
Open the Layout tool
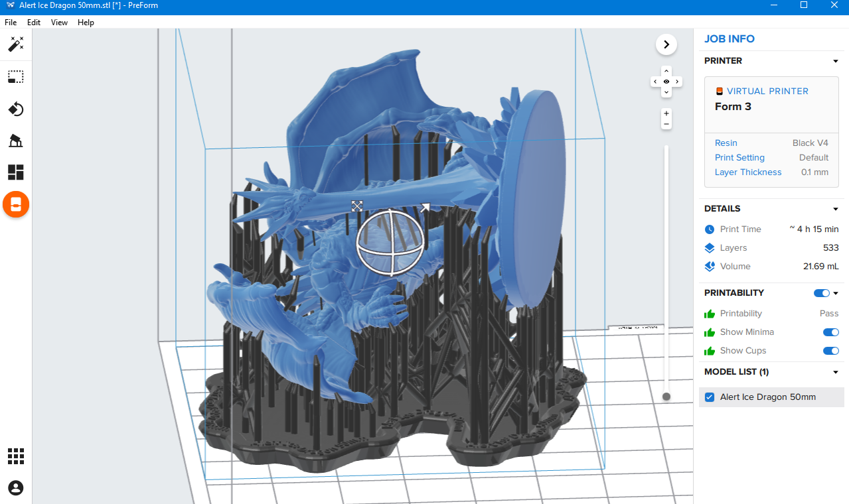[x=15, y=172]
